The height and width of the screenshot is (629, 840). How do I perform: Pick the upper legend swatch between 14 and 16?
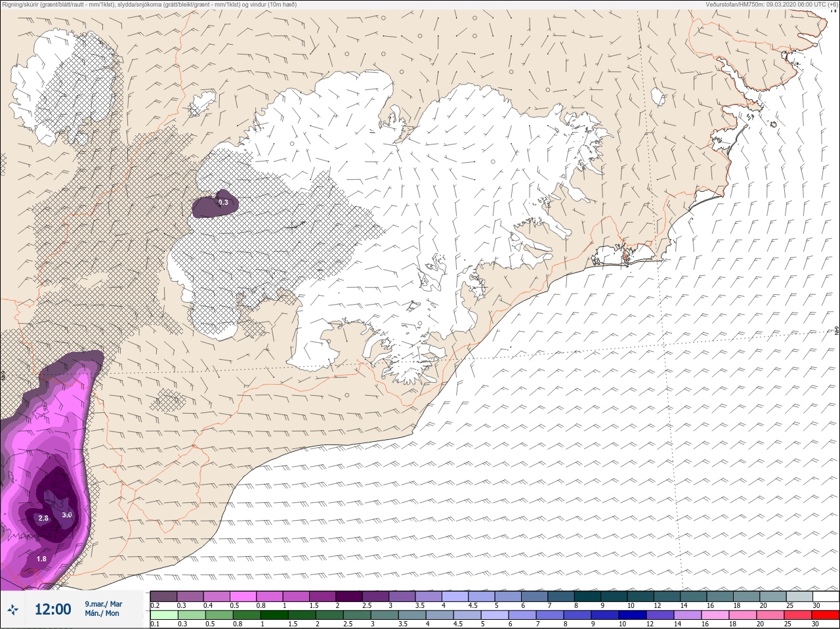click(x=693, y=596)
